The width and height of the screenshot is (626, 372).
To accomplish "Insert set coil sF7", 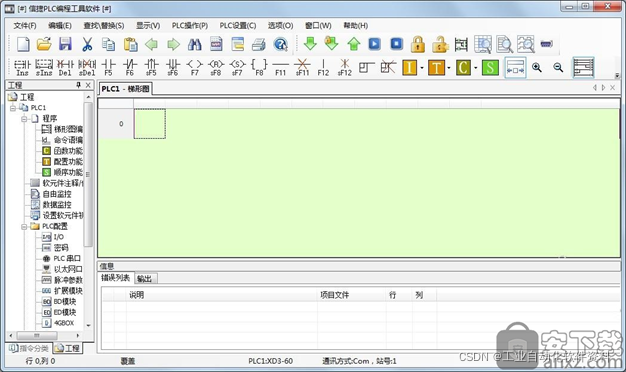I will 237,67.
